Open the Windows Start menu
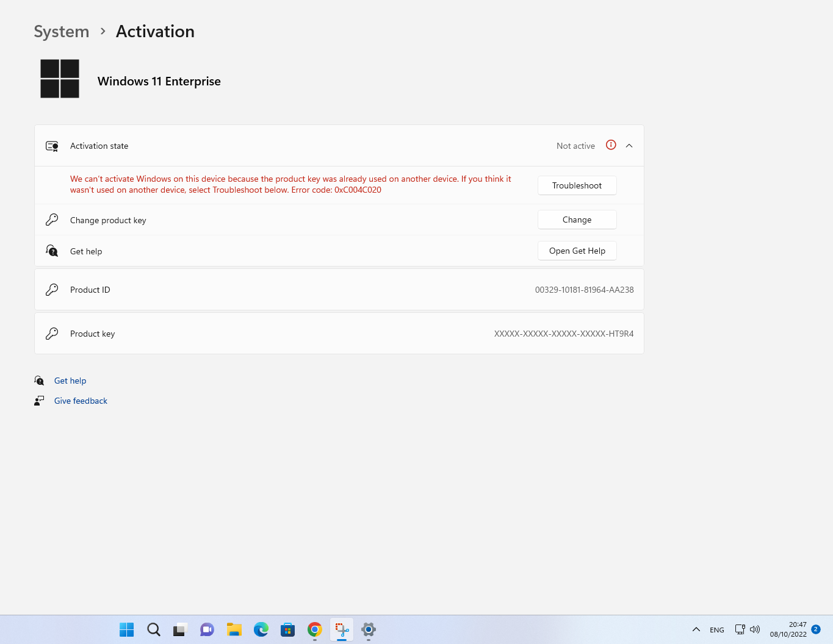833x644 pixels. (127, 630)
